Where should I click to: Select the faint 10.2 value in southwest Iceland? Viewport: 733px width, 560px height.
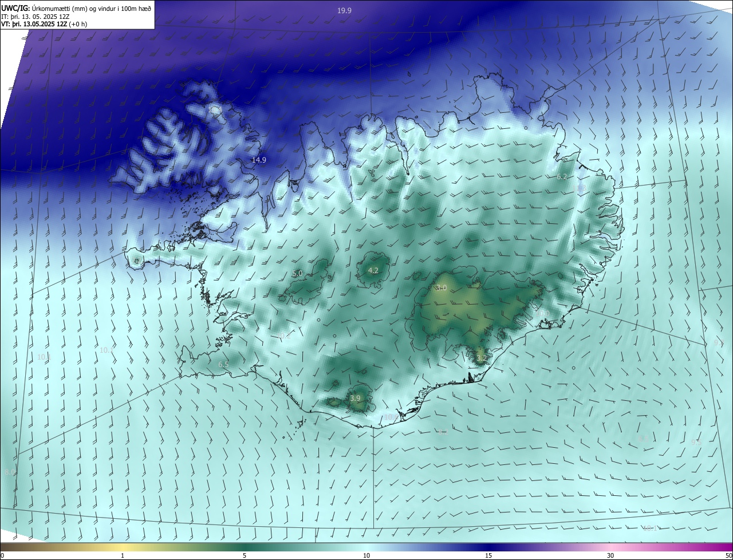[x=285, y=336]
